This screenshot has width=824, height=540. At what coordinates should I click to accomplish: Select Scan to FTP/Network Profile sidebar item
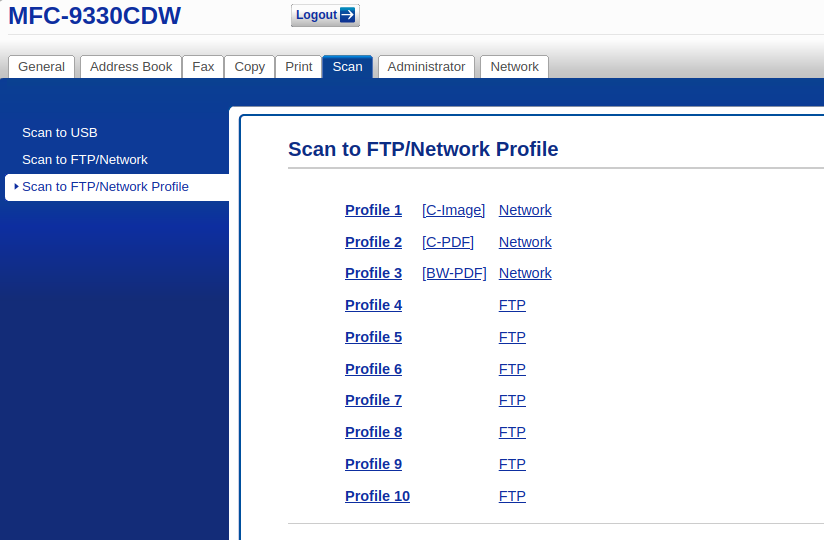tap(117, 187)
